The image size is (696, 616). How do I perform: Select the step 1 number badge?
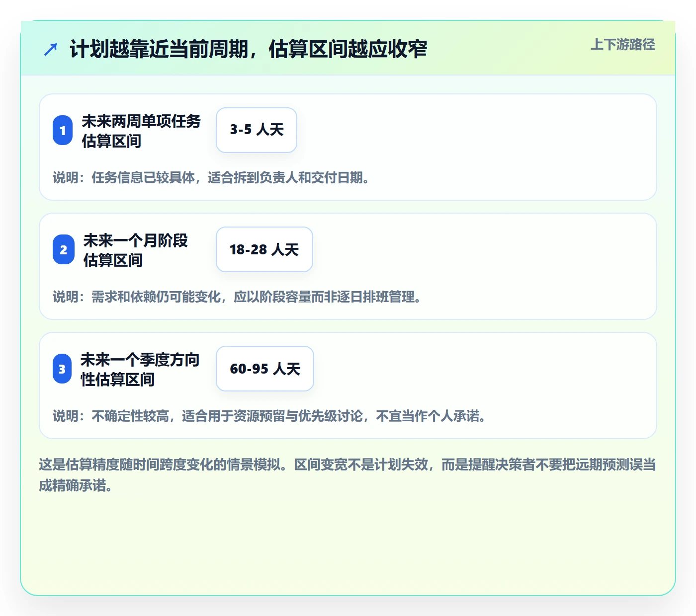click(x=63, y=130)
